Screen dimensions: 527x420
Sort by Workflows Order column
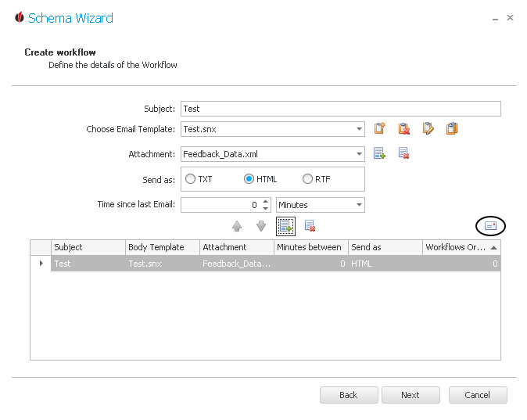pos(461,247)
